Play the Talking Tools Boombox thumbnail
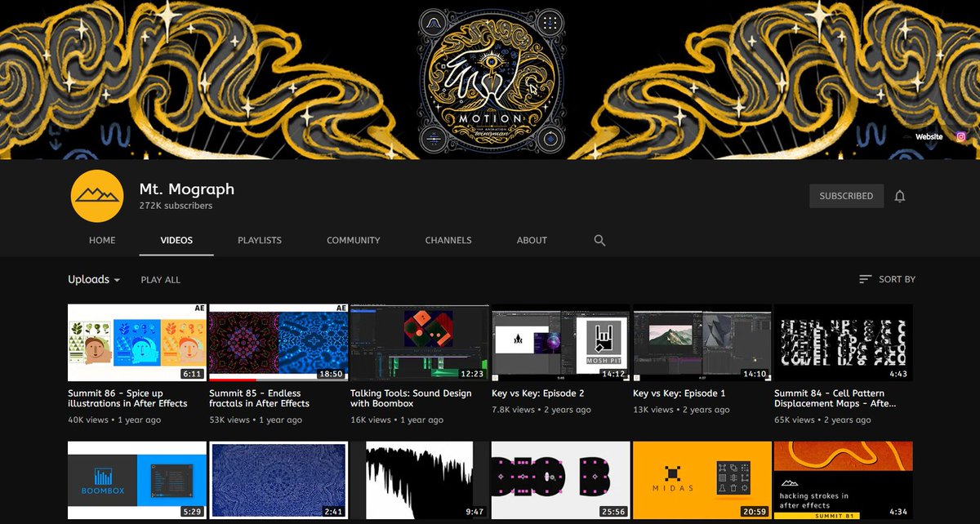Image resolution: width=980 pixels, height=524 pixels. (x=420, y=343)
